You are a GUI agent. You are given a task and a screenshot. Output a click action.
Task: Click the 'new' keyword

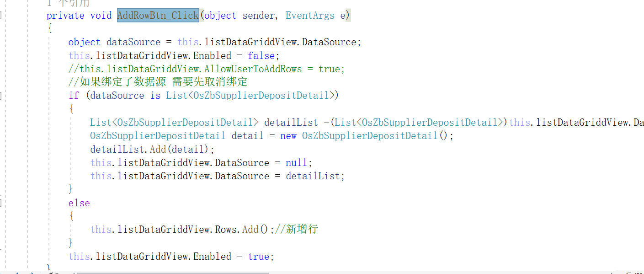(288, 136)
